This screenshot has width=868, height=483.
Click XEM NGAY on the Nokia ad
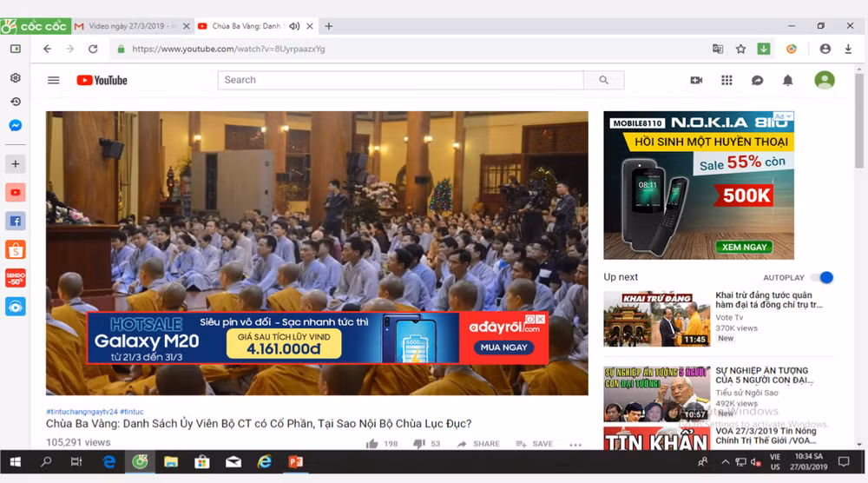point(744,247)
